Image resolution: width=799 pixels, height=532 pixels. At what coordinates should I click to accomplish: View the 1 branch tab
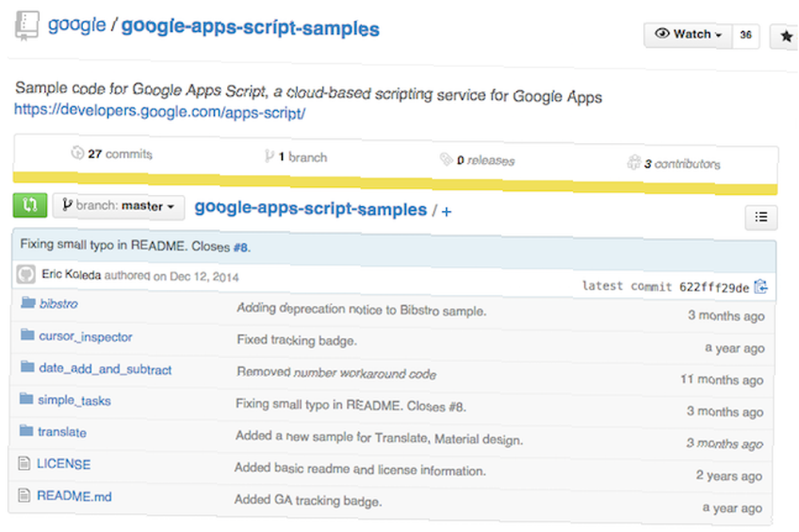tap(296, 157)
